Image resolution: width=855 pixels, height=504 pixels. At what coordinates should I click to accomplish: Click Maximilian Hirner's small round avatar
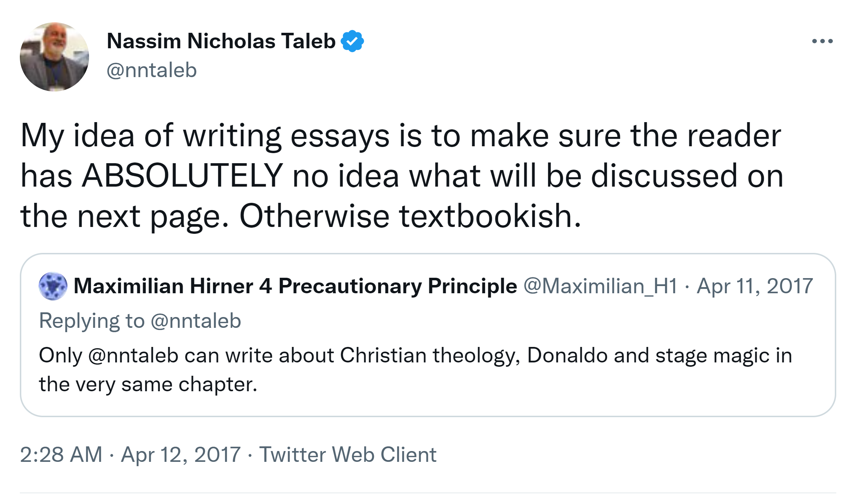[x=53, y=286]
